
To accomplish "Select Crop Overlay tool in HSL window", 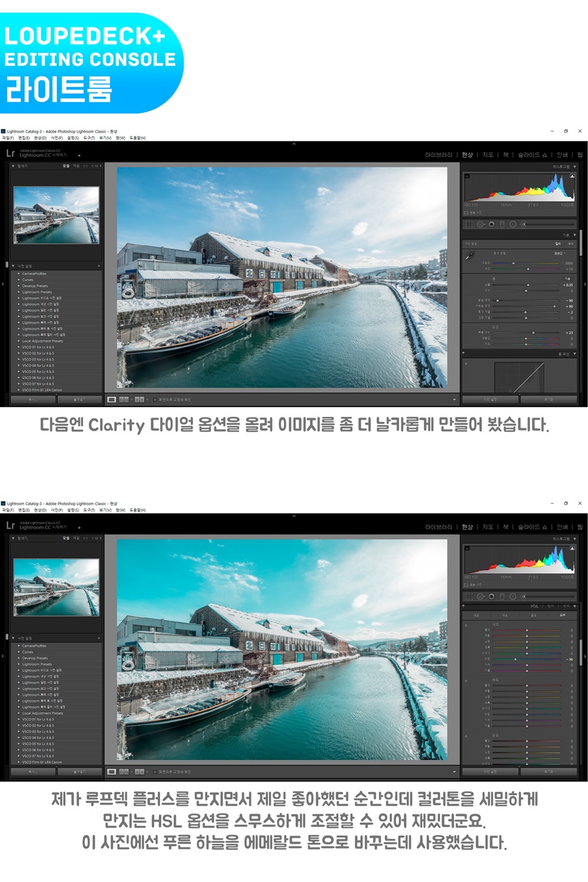I will pyautogui.click(x=469, y=596).
